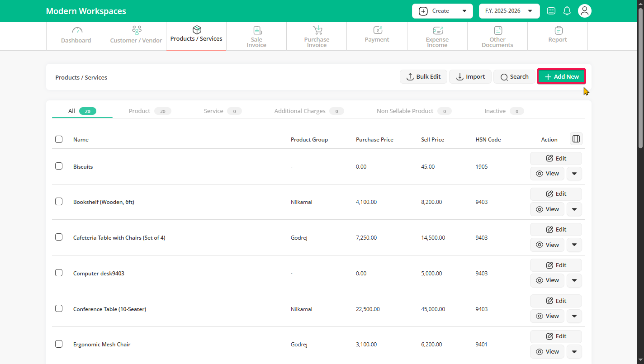The image size is (644, 364).
Task: Switch to the Inactive tab
Action: [495, 111]
